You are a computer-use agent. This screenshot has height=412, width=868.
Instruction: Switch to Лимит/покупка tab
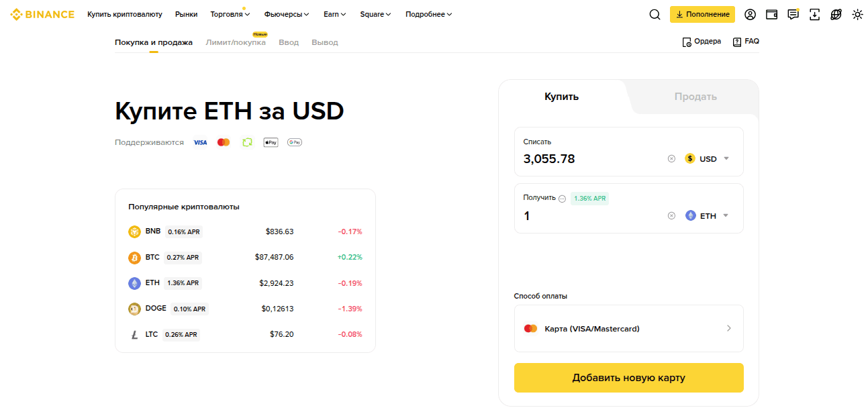(x=236, y=42)
